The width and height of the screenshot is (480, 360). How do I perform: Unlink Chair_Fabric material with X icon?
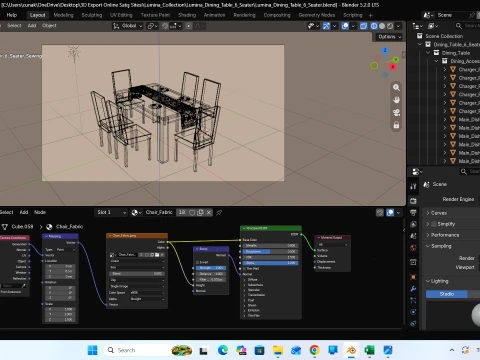point(209,212)
